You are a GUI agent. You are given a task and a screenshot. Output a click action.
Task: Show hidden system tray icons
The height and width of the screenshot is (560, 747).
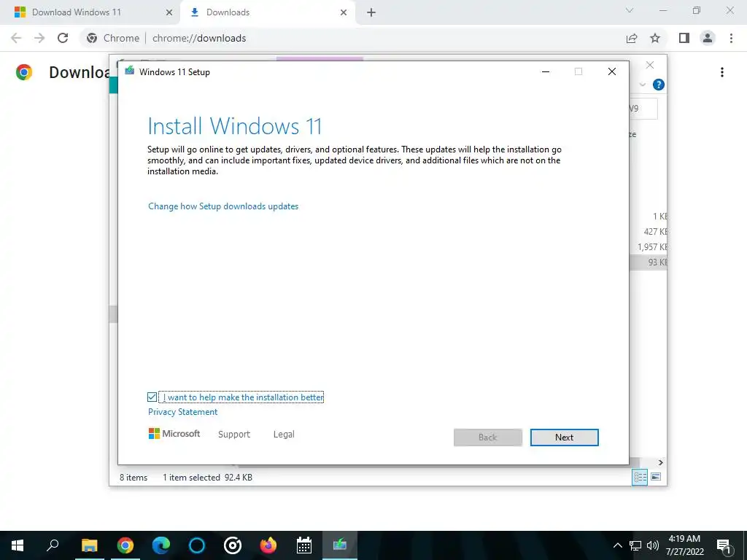coord(617,545)
